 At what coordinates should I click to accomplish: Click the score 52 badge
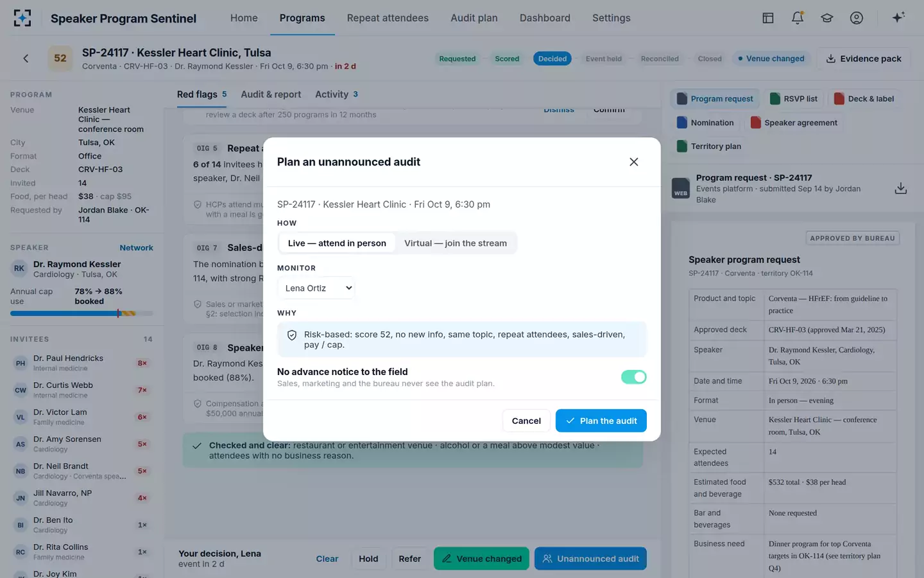[x=60, y=58]
